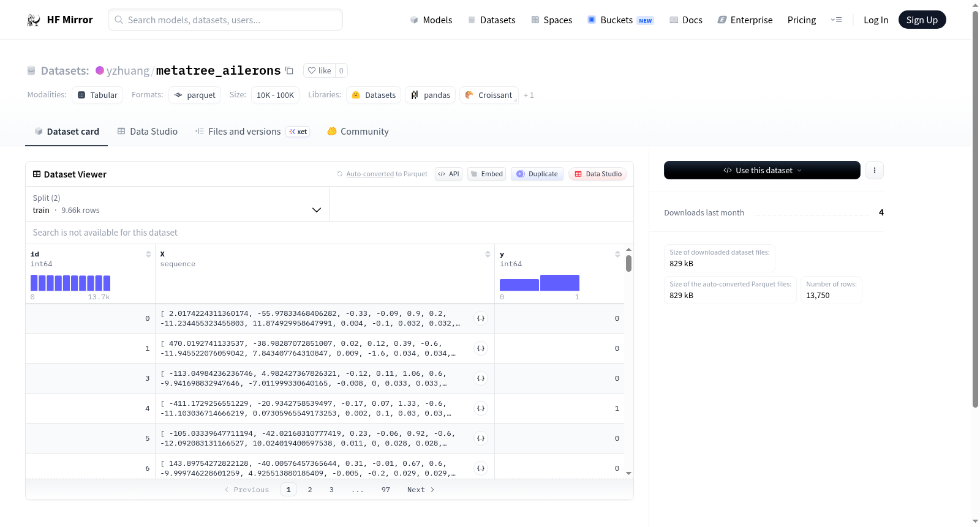Click the heart like button
Image resolution: width=980 pixels, height=527 pixels.
coord(319,70)
